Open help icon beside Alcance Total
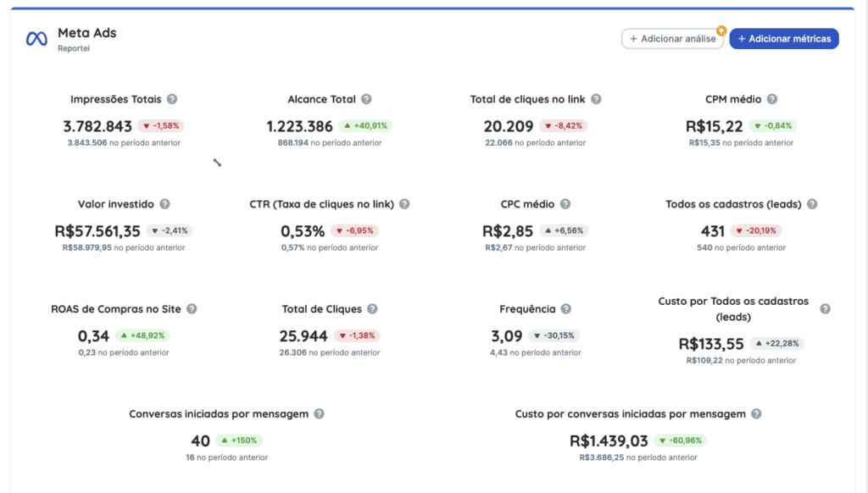Screen dimensions: 868x493 pyautogui.click(x=366, y=99)
